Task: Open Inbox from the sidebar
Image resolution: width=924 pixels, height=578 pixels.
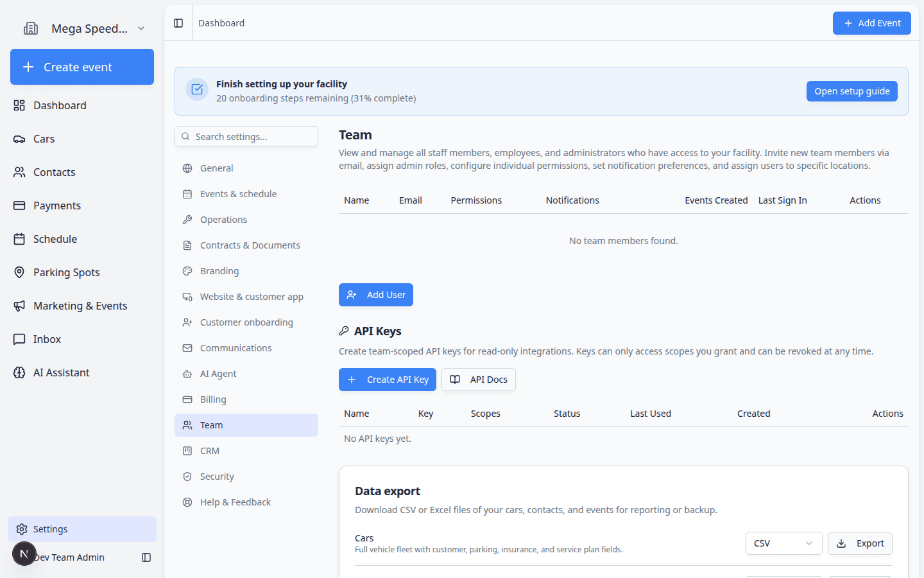Action: pyautogui.click(x=82, y=339)
